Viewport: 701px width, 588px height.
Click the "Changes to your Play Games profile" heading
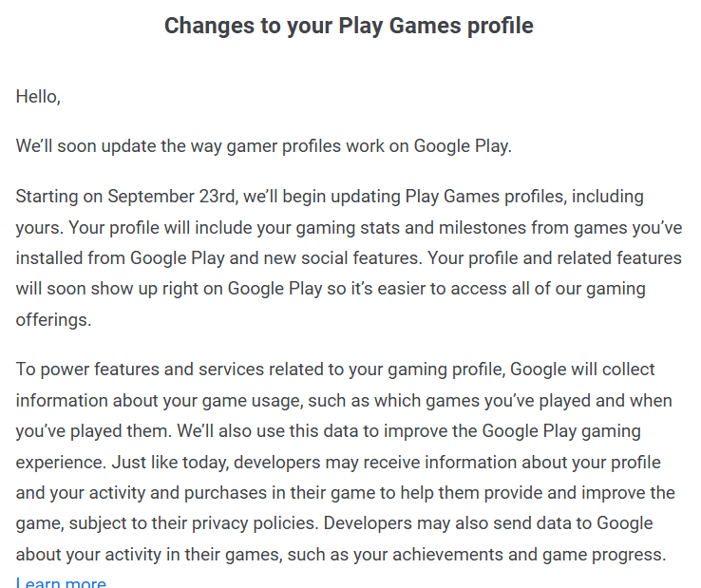(349, 26)
